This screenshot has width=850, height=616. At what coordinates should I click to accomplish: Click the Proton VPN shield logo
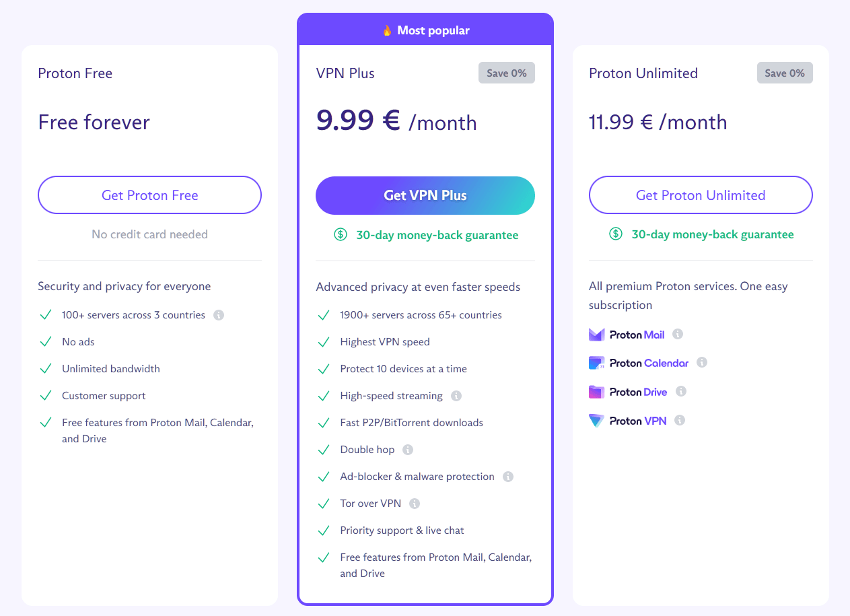pos(597,421)
